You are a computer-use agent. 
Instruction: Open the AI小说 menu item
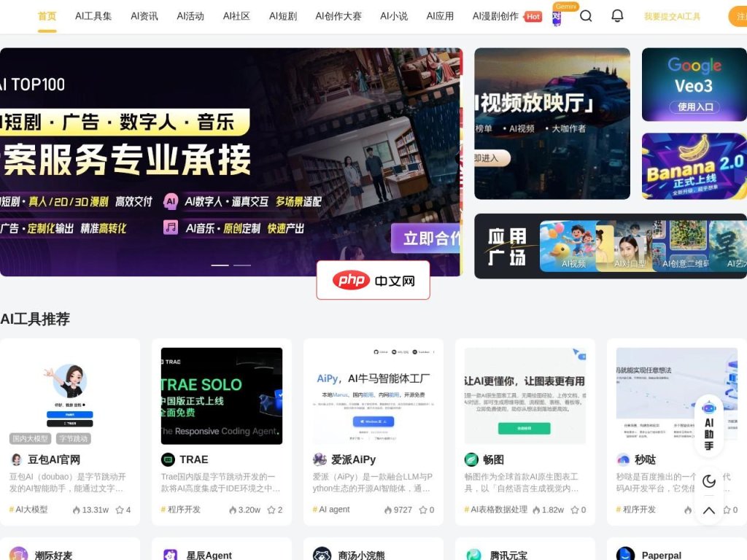(x=394, y=16)
